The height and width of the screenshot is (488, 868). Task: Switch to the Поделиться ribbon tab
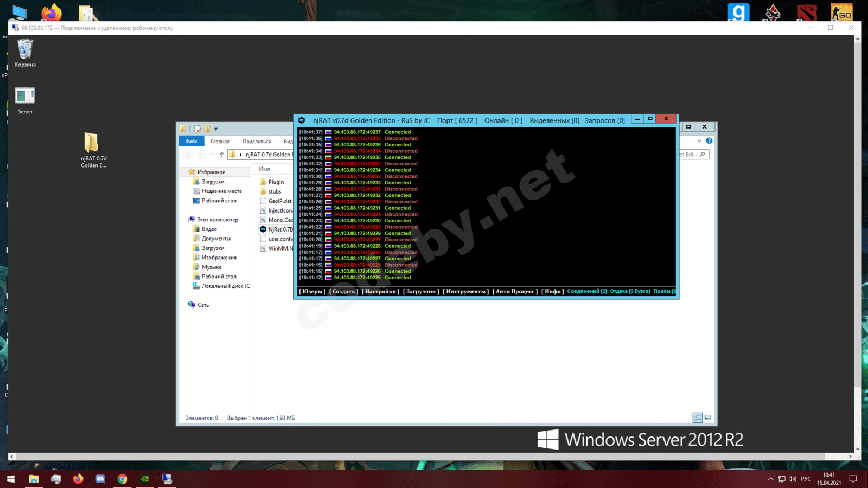tap(257, 142)
